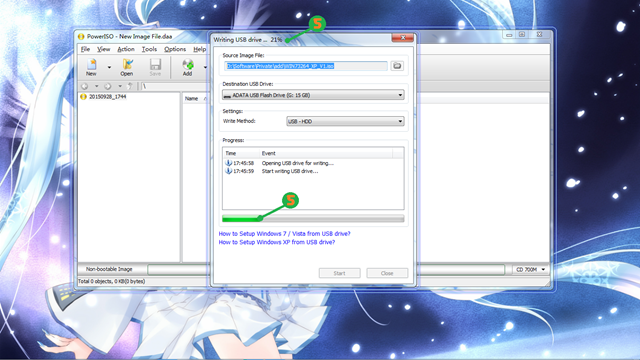This screenshot has width=640, height=360.
Task: Minimize the PowerISO main window
Action: click(509, 35)
